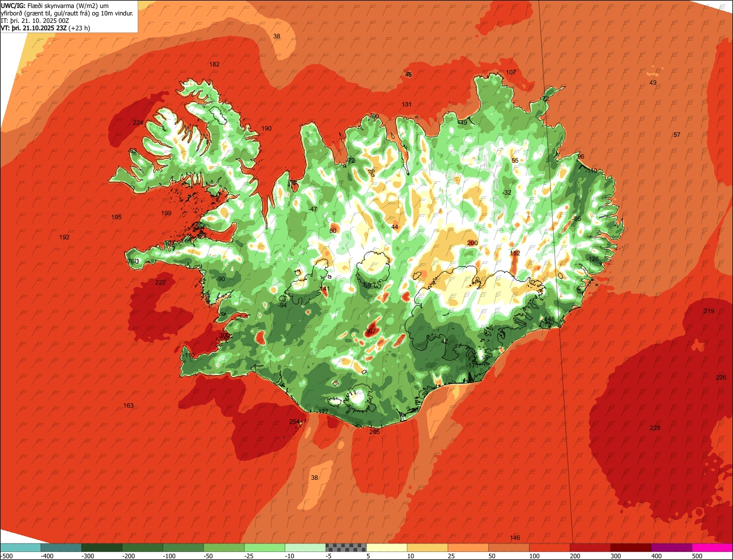Click the map value '55' in northeast Iceland

[x=515, y=160]
